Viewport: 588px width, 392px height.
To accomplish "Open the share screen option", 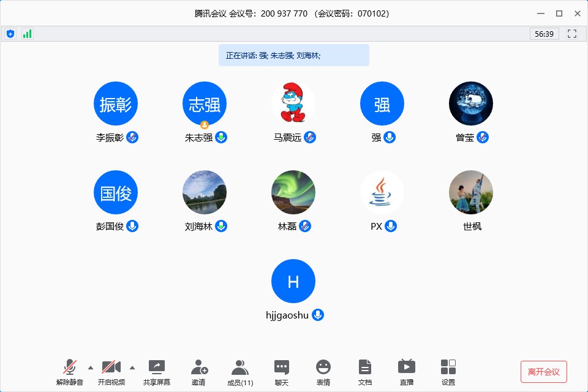I will pyautogui.click(x=157, y=372).
